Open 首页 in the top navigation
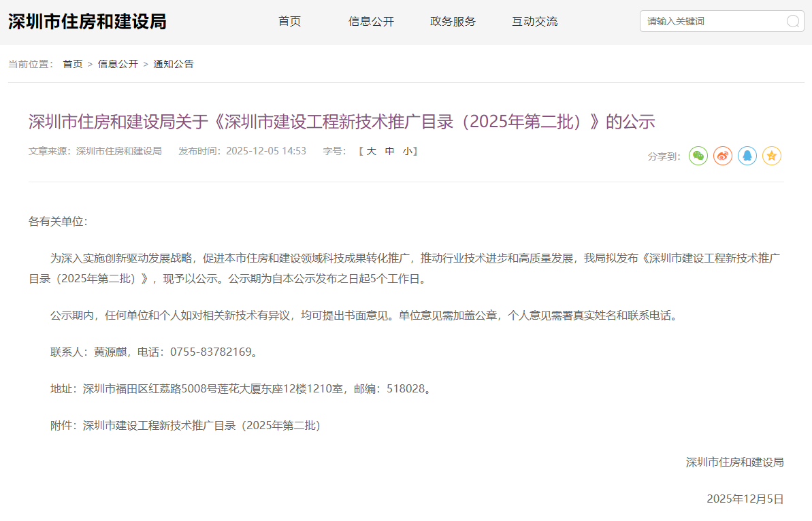This screenshot has width=812, height=521. pyautogui.click(x=289, y=22)
